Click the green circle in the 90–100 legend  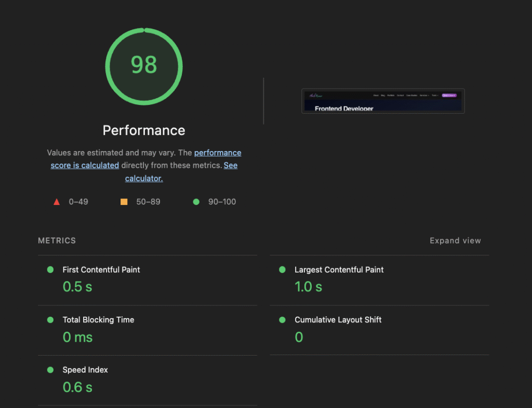coord(196,201)
